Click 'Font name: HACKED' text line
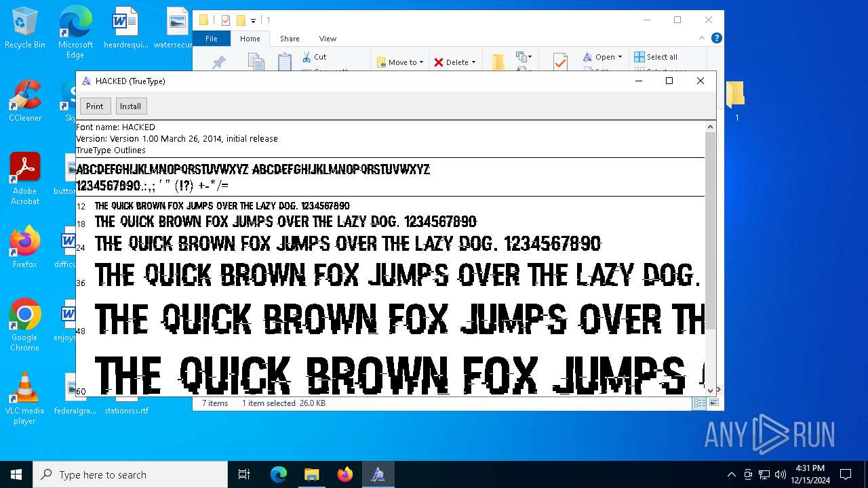Image resolution: width=868 pixels, height=488 pixels. 115,127
